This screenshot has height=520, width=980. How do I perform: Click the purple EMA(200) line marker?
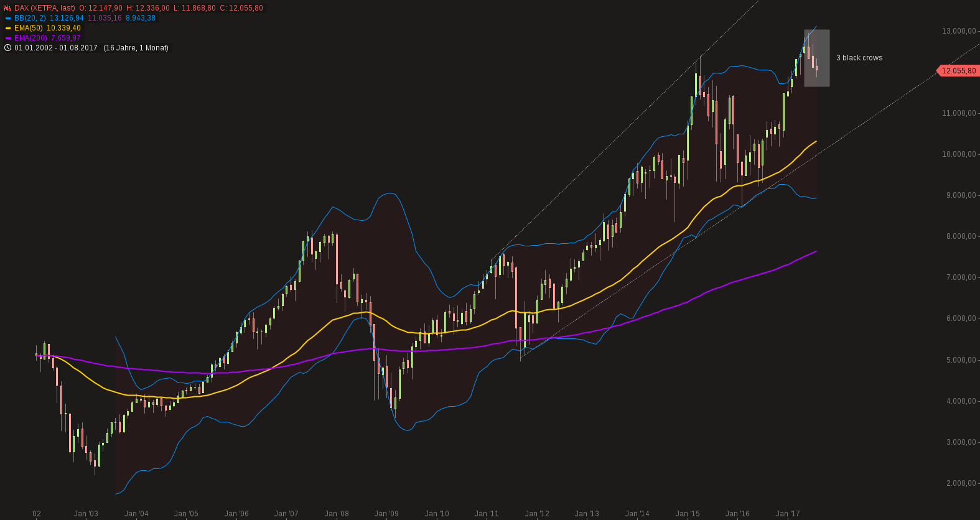coord(8,38)
